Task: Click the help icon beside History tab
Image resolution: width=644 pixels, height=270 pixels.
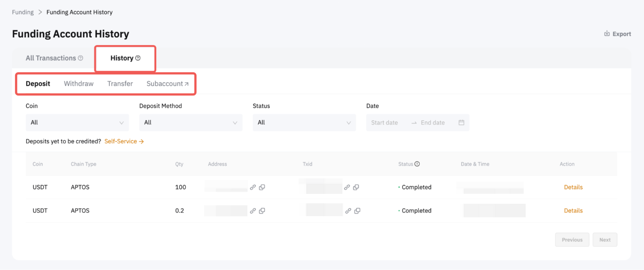Action: coord(138,58)
